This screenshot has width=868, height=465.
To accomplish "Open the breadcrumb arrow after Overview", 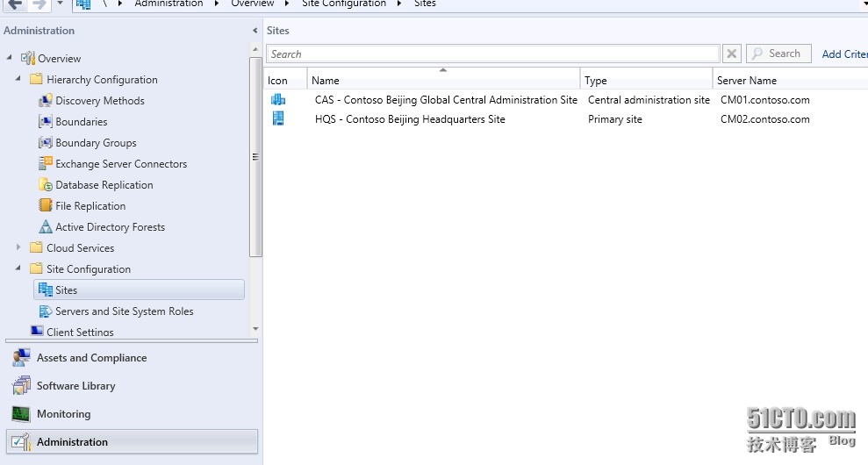I will tap(287, 4).
